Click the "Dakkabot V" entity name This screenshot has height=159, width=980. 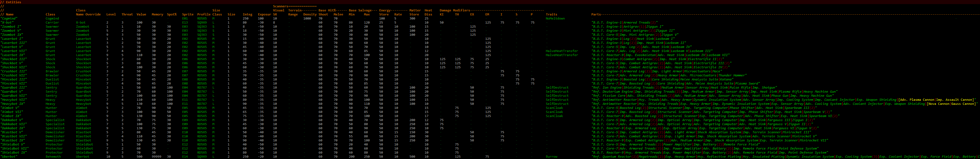(12, 120)
